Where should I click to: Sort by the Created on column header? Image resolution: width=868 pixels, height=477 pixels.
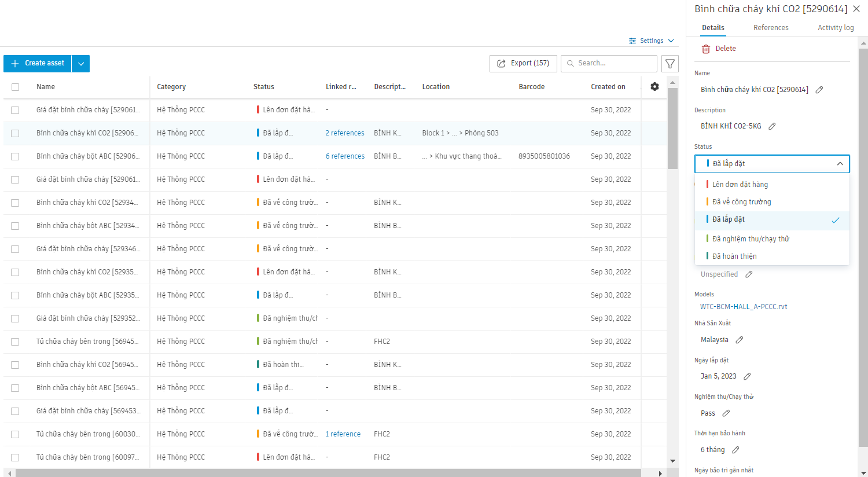(x=608, y=87)
